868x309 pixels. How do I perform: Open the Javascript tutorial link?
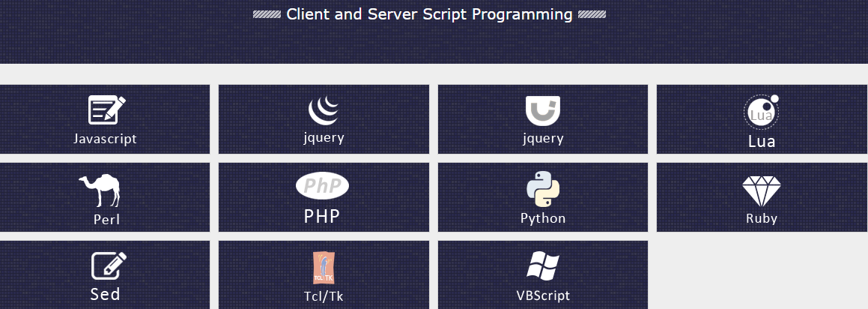coord(105,139)
